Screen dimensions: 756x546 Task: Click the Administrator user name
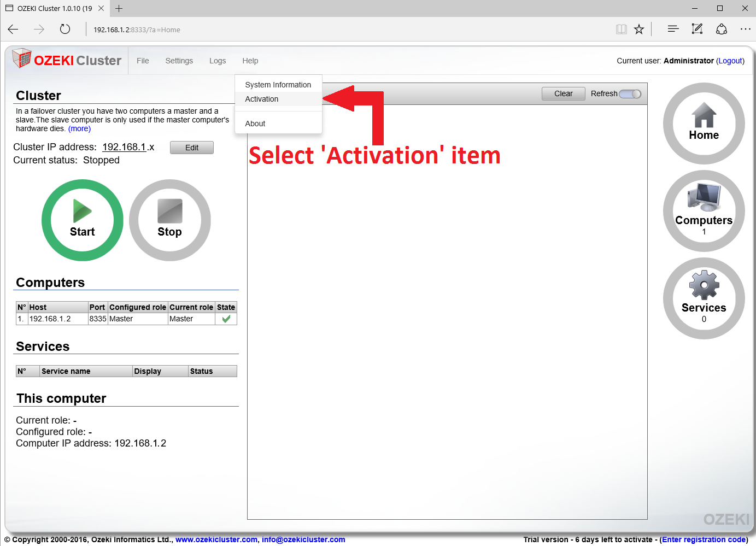pos(689,61)
